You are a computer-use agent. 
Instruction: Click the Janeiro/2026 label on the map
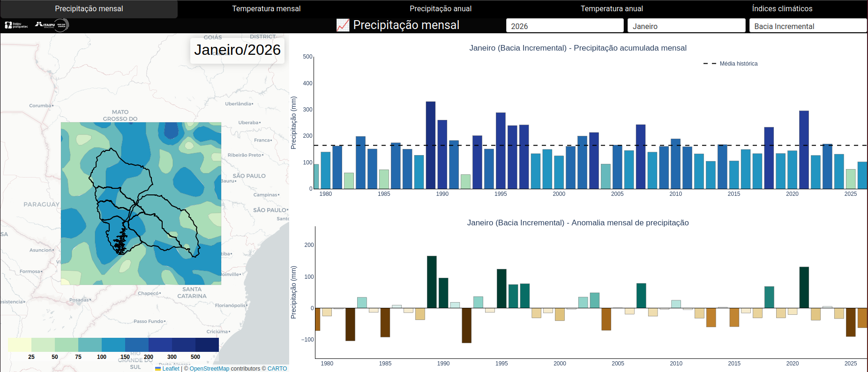click(237, 50)
